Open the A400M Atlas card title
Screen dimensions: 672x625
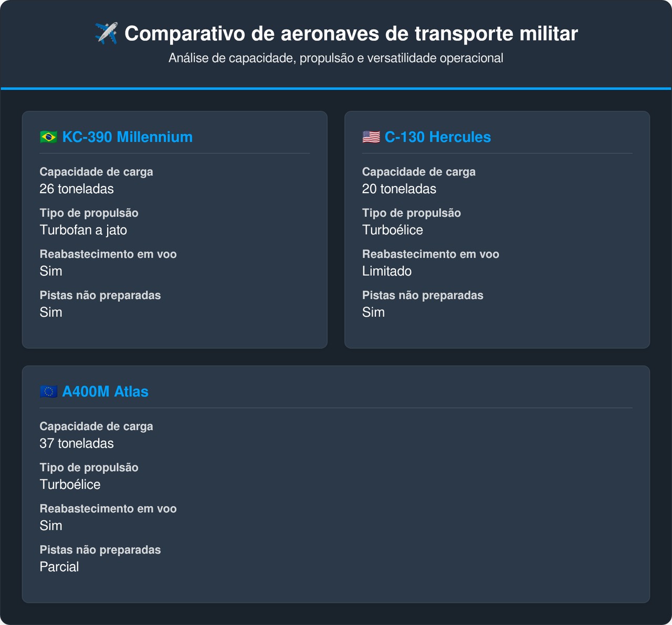105,392
